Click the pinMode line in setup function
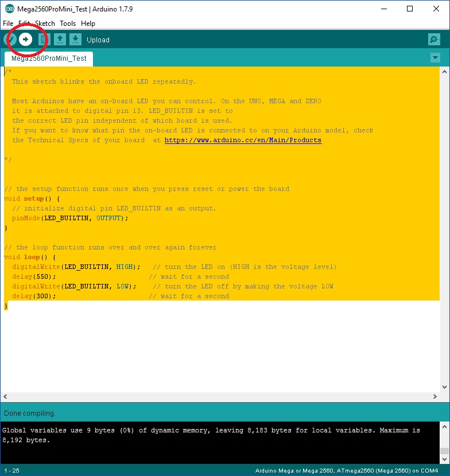 70,218
